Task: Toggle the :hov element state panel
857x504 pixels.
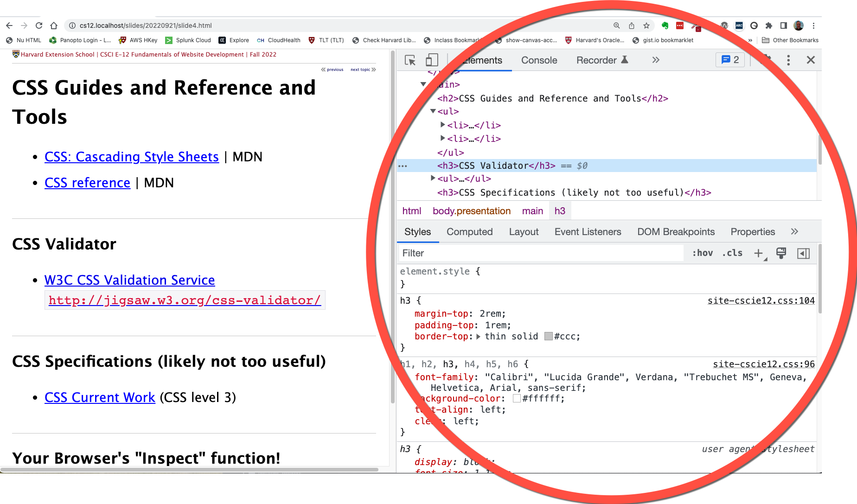Action: 703,253
